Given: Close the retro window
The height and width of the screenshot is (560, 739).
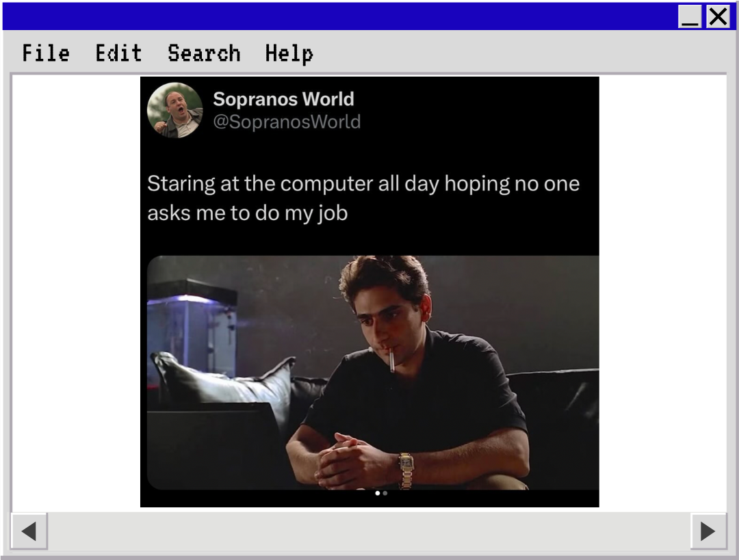Looking at the screenshot, I should [718, 16].
